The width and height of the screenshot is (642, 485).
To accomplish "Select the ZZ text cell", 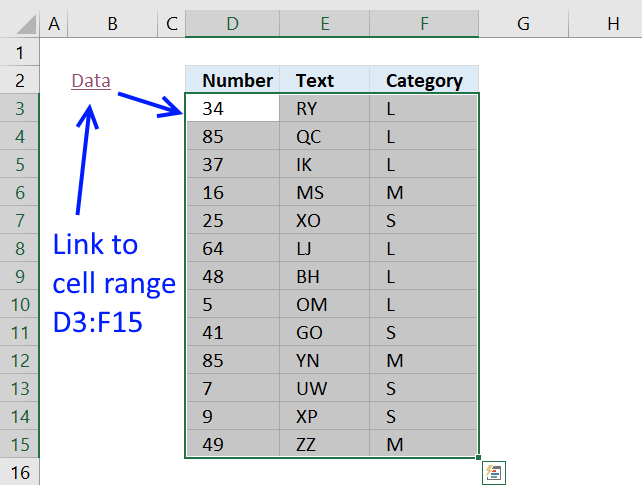I will tap(325, 444).
